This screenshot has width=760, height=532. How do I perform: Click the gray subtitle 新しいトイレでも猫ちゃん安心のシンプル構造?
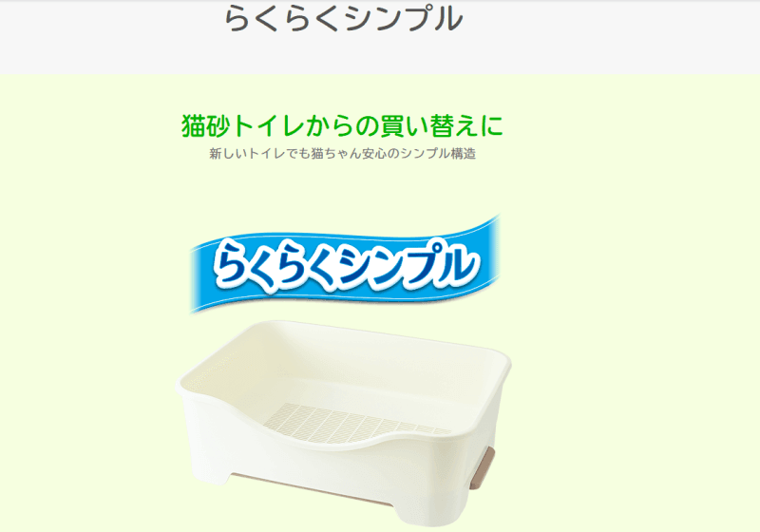click(x=343, y=154)
